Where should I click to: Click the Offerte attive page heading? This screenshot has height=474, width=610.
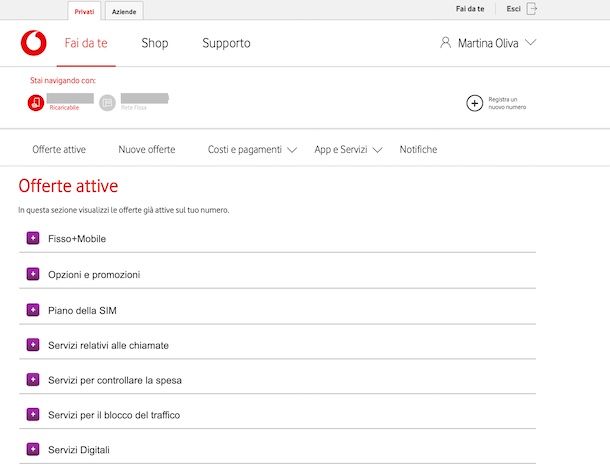point(68,186)
